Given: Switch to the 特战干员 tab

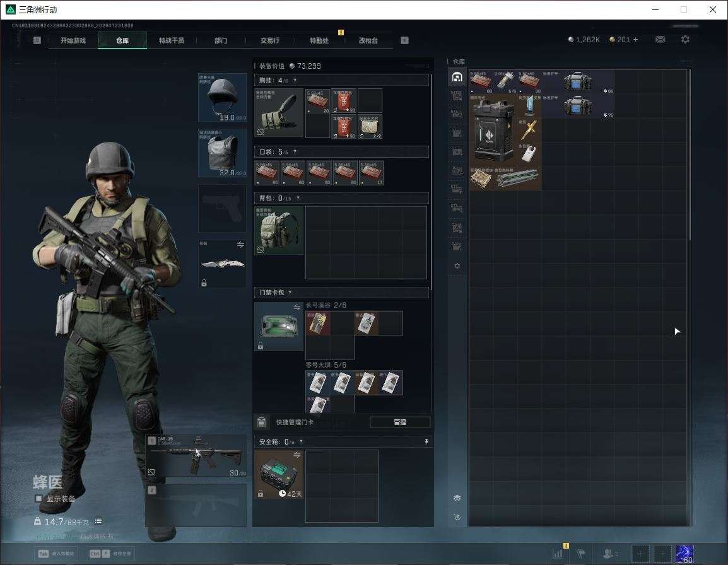Looking at the screenshot, I should (172, 40).
